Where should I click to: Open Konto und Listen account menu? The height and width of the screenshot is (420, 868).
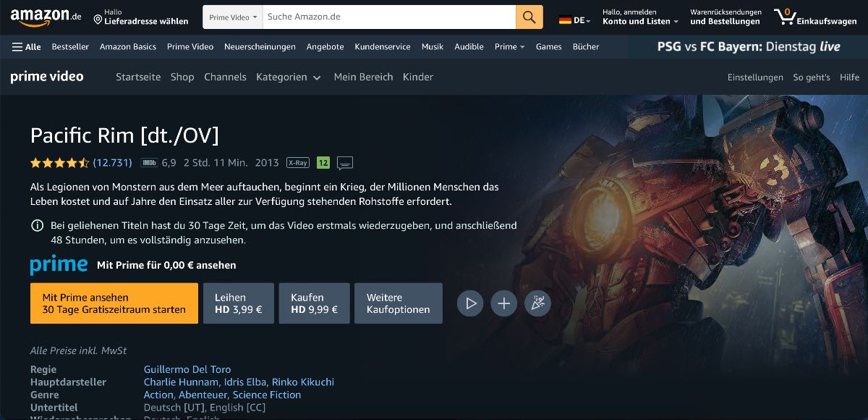640,17
